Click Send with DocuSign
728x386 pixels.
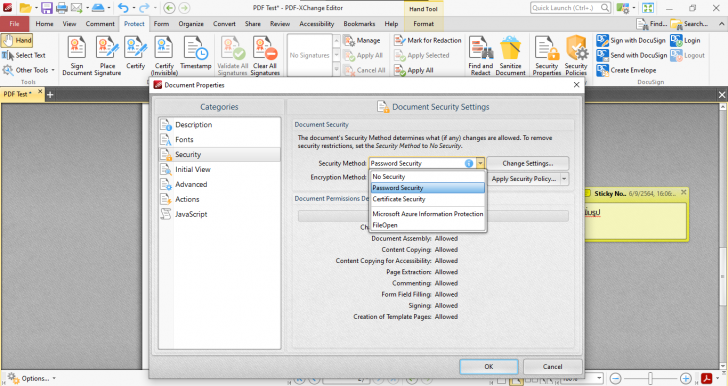point(631,55)
